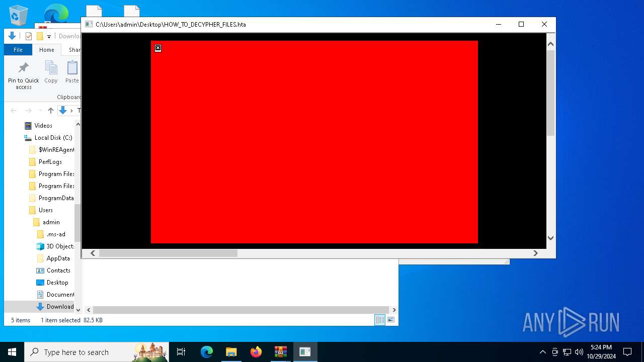Click Explorer back navigation arrow
The width and height of the screenshot is (644, 362).
(14, 111)
